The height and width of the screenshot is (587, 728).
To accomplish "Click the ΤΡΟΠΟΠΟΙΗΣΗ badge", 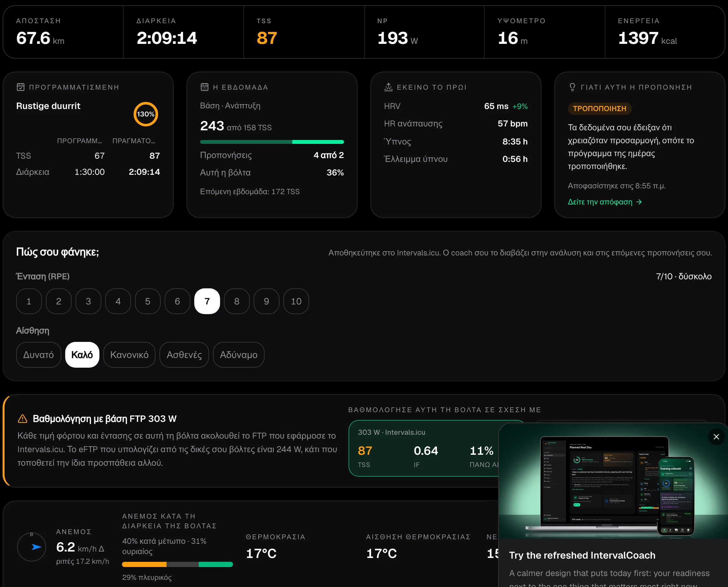I will [600, 109].
